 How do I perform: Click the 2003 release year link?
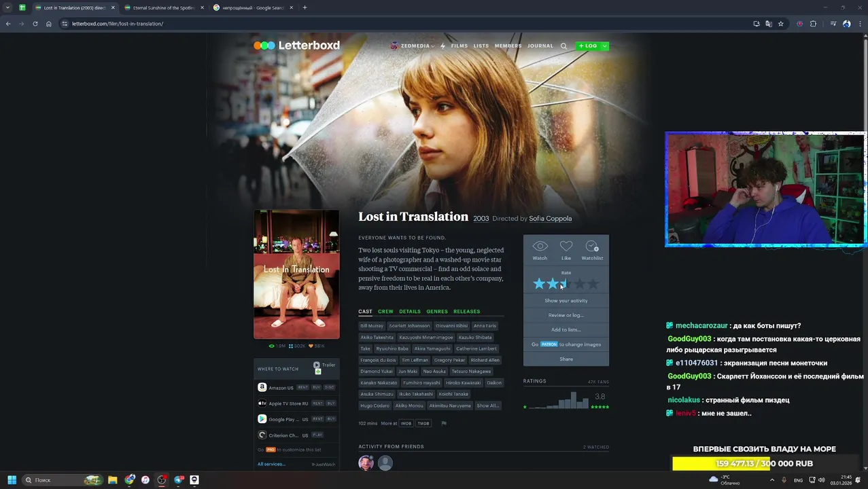coord(481,219)
